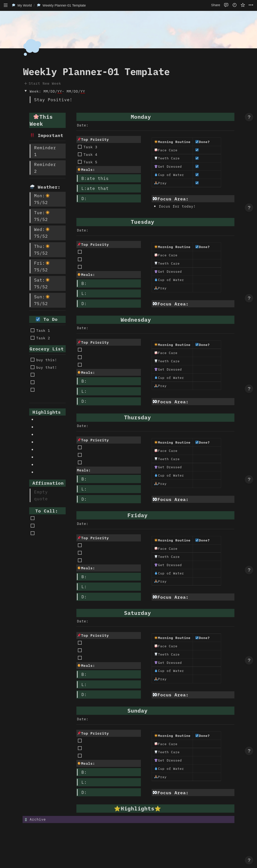Check the Task 3 checkbox under Monday
The width and height of the screenshot is (257, 868).
point(80,147)
